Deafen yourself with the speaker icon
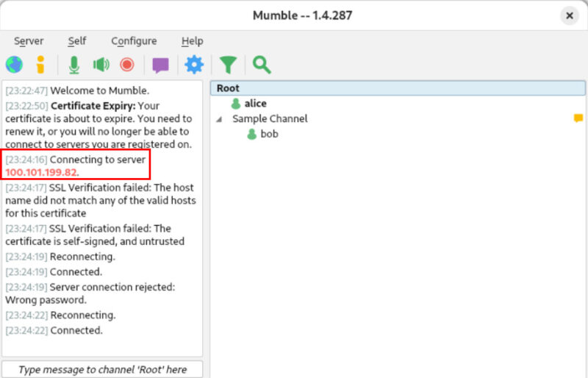This screenshot has width=588, height=378. (x=101, y=65)
